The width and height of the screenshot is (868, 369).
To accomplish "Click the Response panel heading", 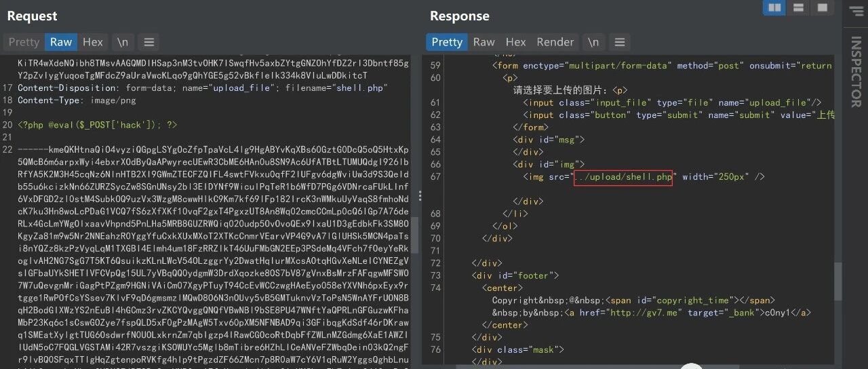I will tap(459, 16).
